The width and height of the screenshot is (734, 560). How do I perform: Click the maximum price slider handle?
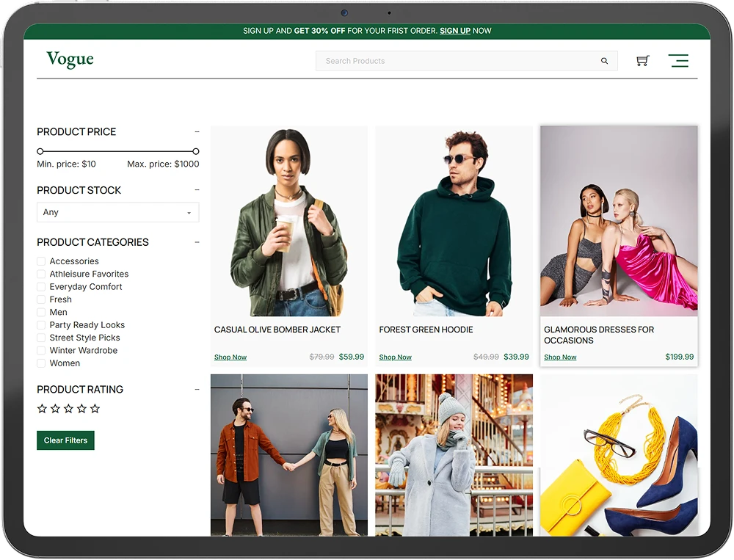tap(196, 151)
